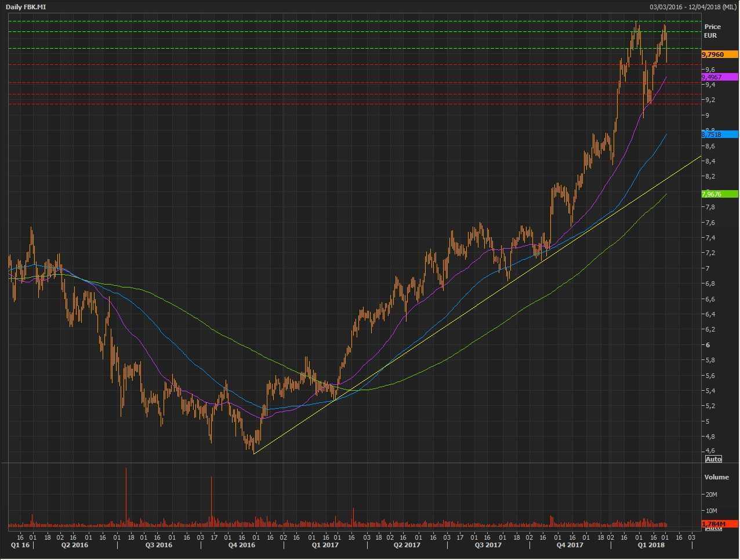Click the 20M volume axis label
Screen dimensions: 740x560
pos(712,494)
